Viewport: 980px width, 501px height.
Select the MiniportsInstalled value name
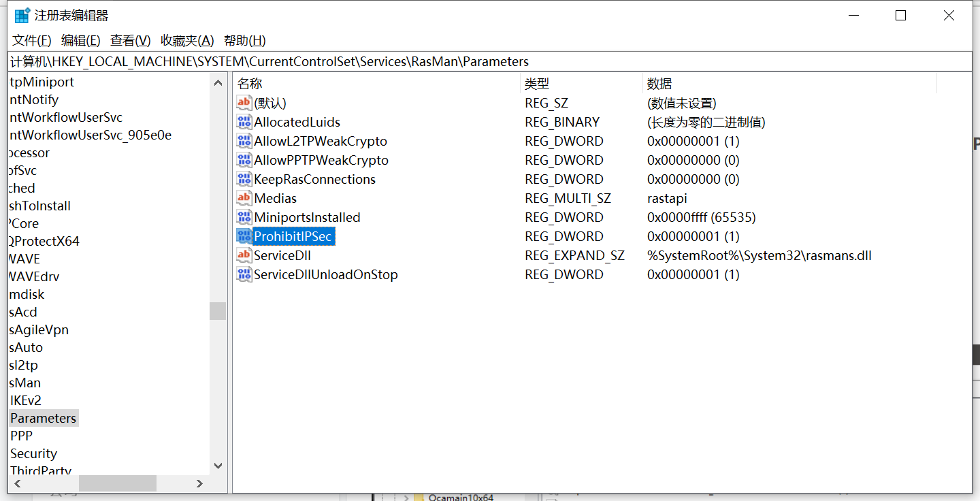[307, 217]
